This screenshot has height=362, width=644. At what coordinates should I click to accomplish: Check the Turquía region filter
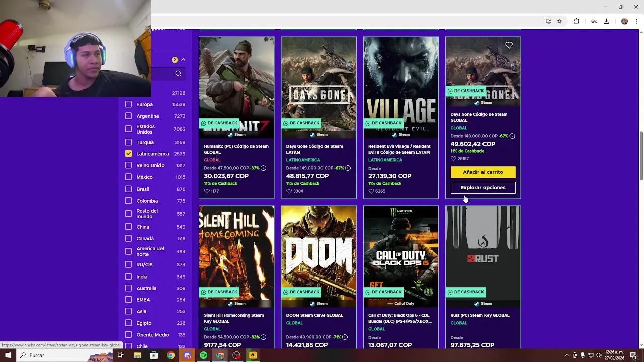coord(128,142)
